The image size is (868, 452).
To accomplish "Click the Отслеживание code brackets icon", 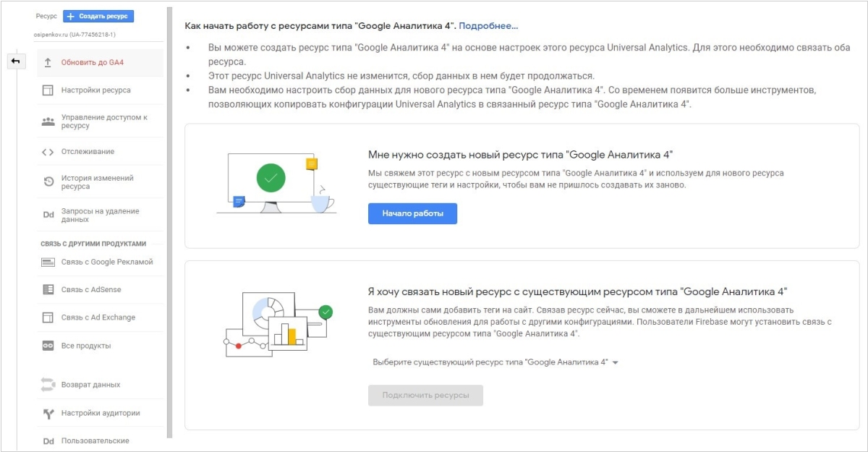I will [48, 152].
